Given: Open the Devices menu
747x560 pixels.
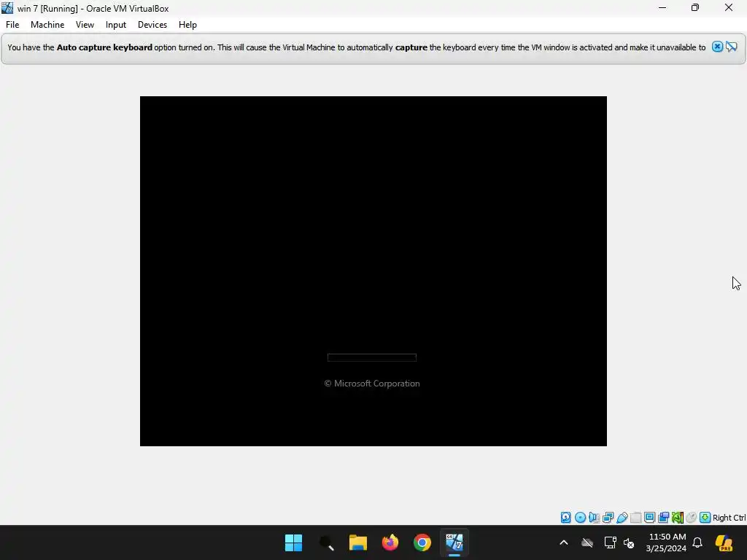Looking at the screenshot, I should click(152, 25).
